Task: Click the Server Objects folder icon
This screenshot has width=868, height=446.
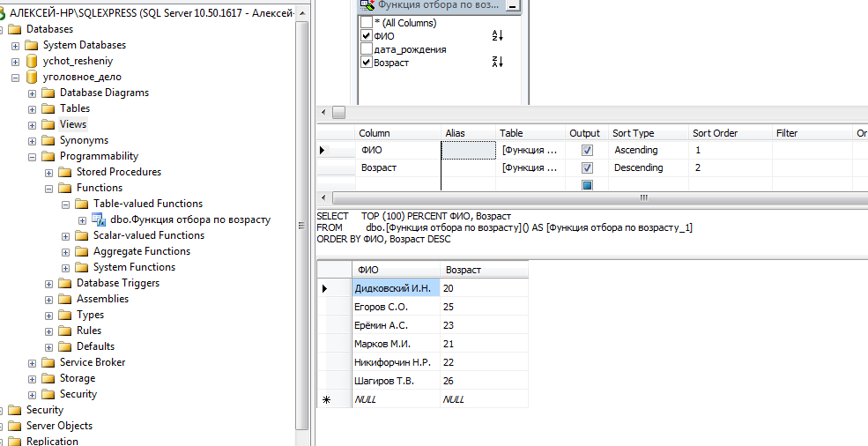Action: click(15, 426)
